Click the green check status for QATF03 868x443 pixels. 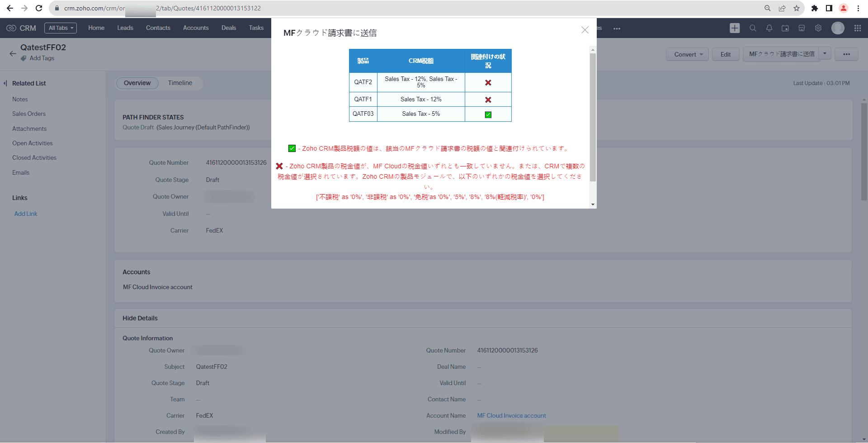488,114
